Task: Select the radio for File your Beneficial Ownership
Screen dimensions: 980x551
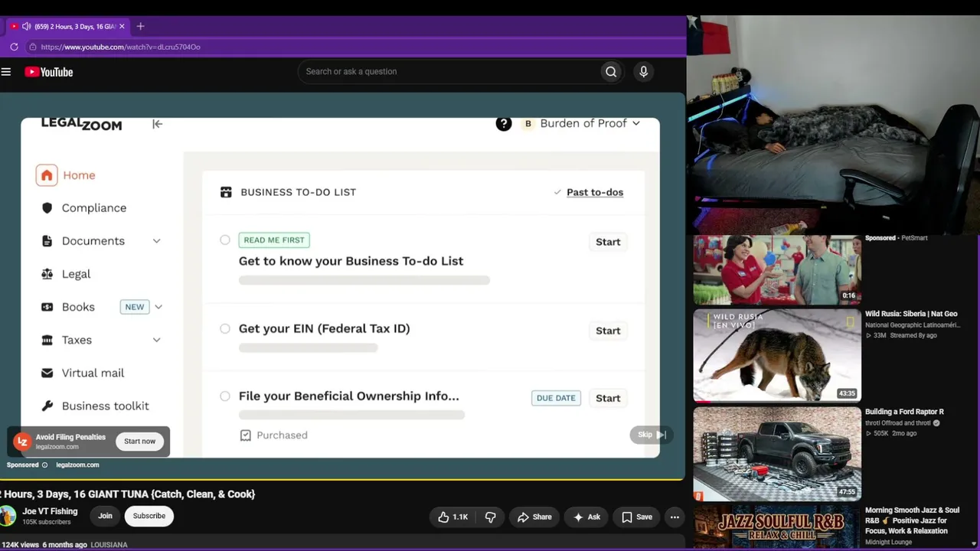Action: (x=225, y=396)
